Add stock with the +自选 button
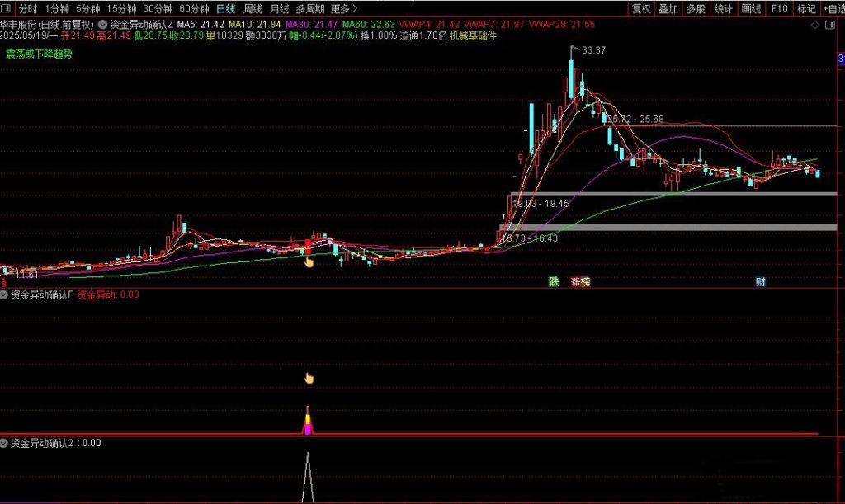 click(831, 8)
